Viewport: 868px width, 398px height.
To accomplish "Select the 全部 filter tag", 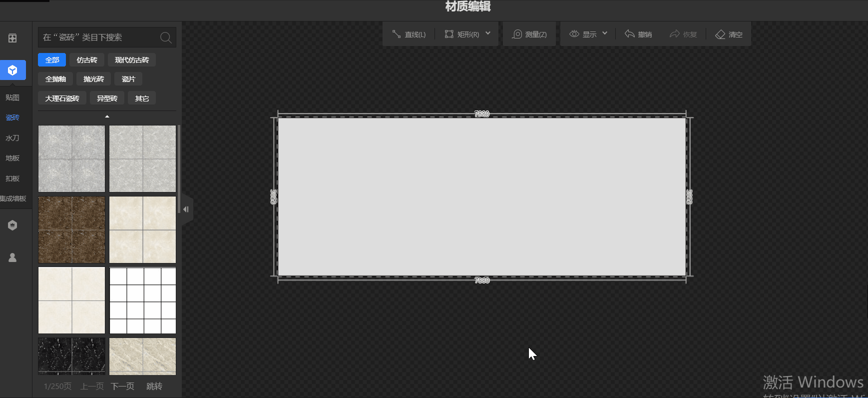I will coord(52,60).
